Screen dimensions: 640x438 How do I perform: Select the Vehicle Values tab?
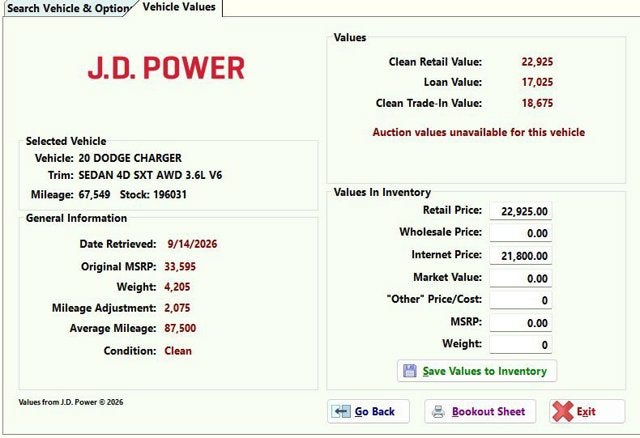point(179,7)
